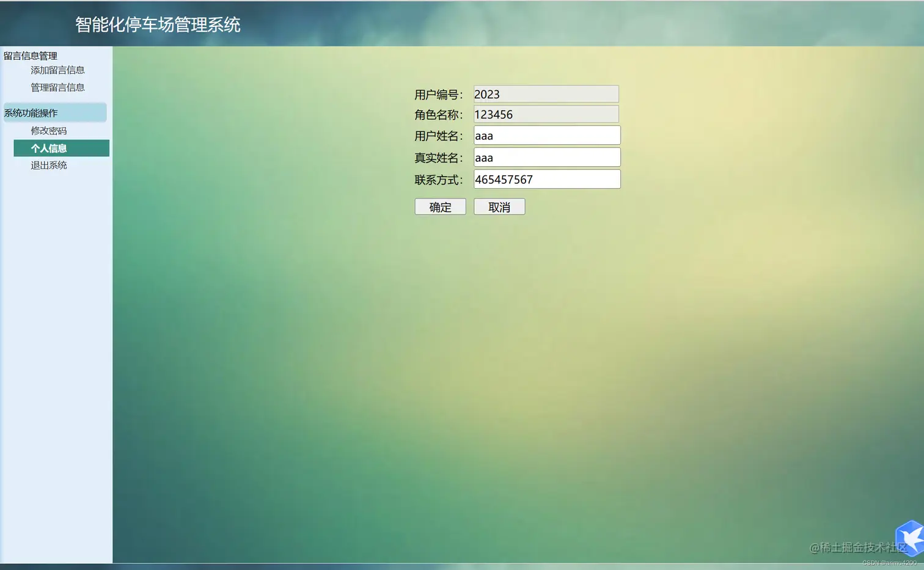Screen dimensions: 924x570
Task: Focus the 用户姓名 input field
Action: pyautogui.click(x=547, y=135)
